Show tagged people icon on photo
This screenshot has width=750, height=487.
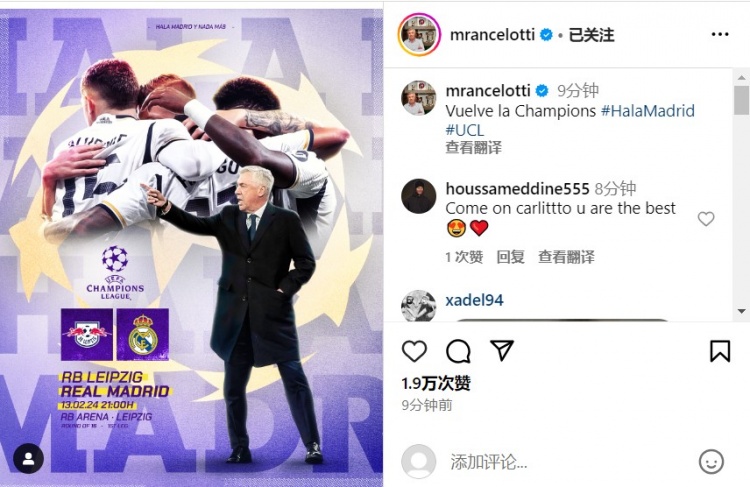[x=29, y=458]
